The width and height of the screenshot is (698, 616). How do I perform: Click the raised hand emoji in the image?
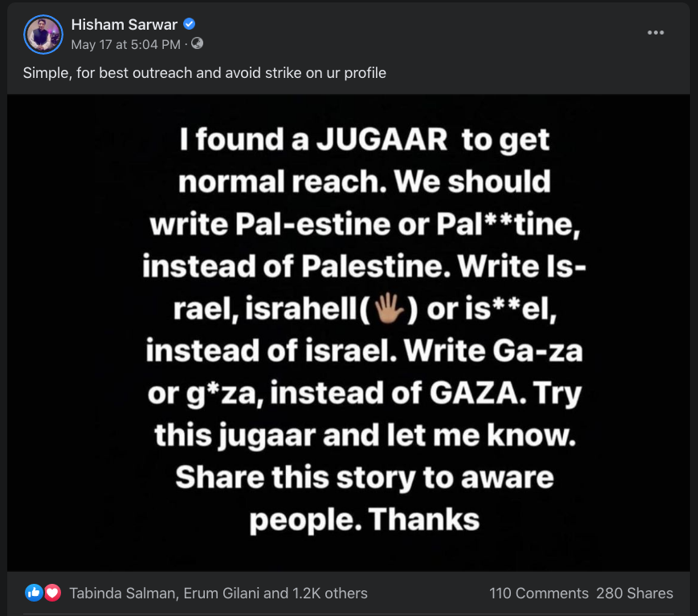(x=388, y=308)
